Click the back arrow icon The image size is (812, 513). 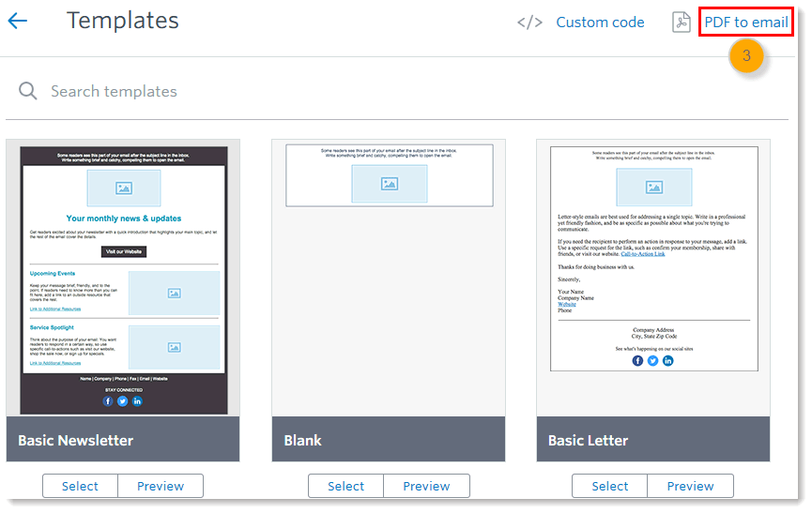[x=17, y=21]
